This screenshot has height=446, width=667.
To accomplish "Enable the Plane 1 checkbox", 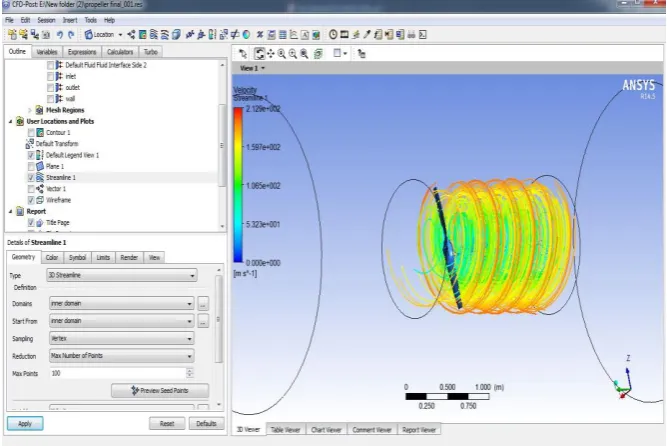I will (x=31, y=166).
